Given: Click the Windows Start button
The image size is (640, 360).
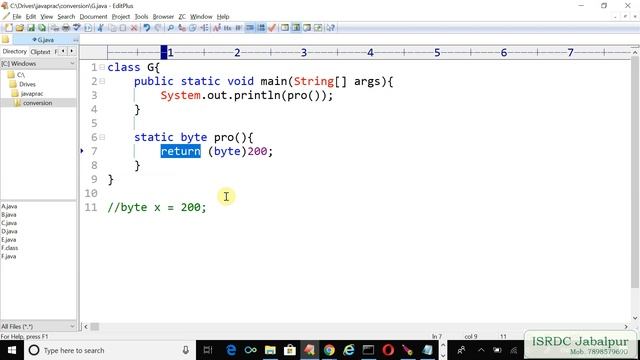Looking at the screenshot, I should [11, 350].
